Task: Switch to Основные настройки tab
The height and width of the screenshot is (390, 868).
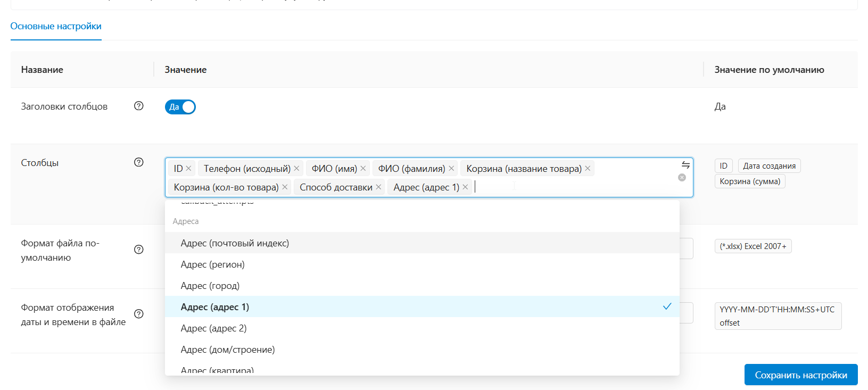Action: tap(56, 26)
